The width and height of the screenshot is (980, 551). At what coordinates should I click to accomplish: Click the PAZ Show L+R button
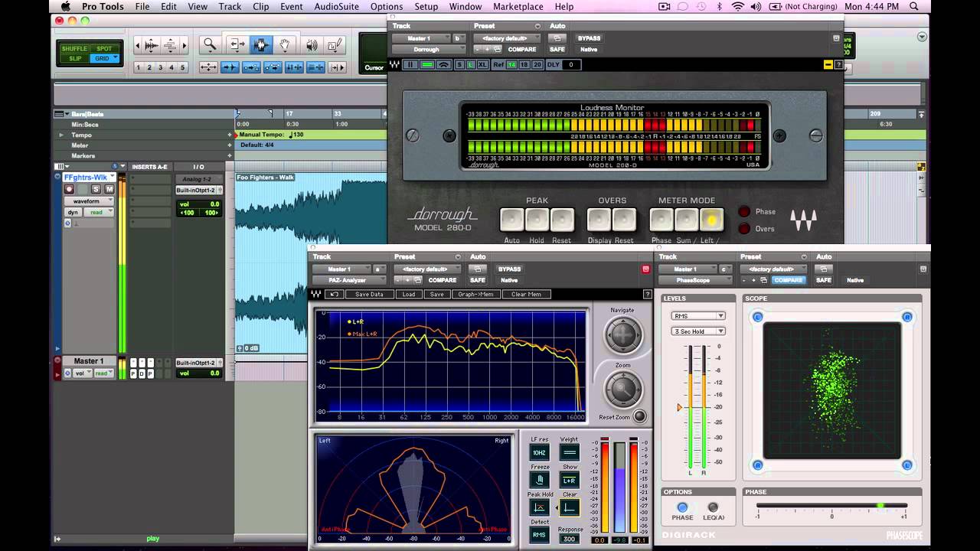(569, 481)
